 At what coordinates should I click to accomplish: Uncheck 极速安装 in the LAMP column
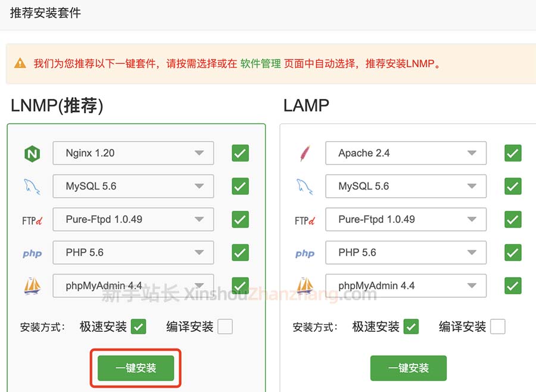[410, 326]
